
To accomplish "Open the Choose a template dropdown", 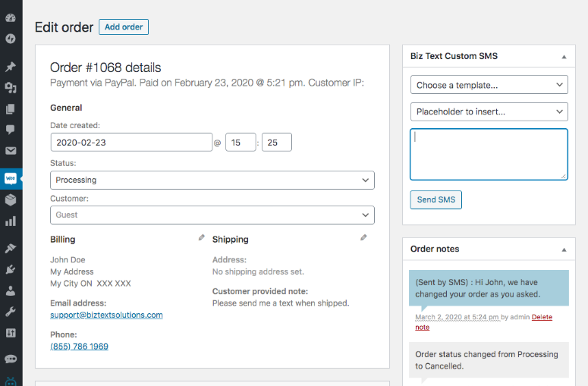I will click(x=489, y=85).
